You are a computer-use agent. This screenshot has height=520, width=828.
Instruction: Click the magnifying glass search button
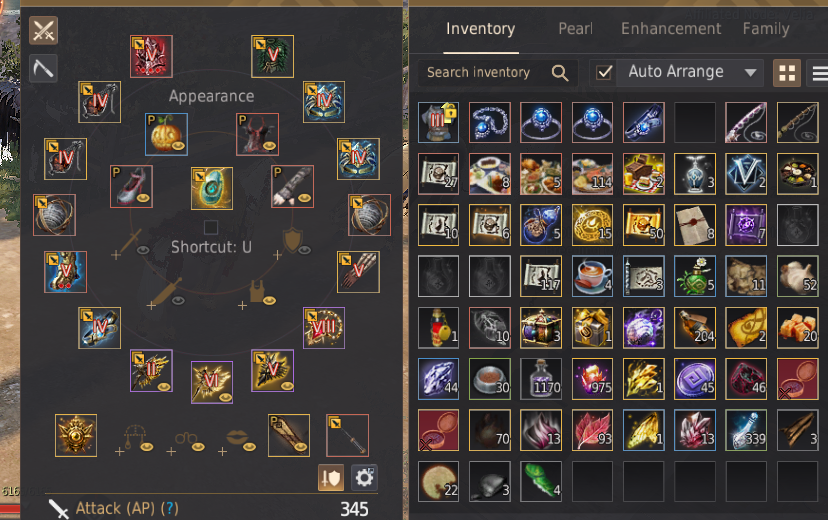tap(560, 72)
